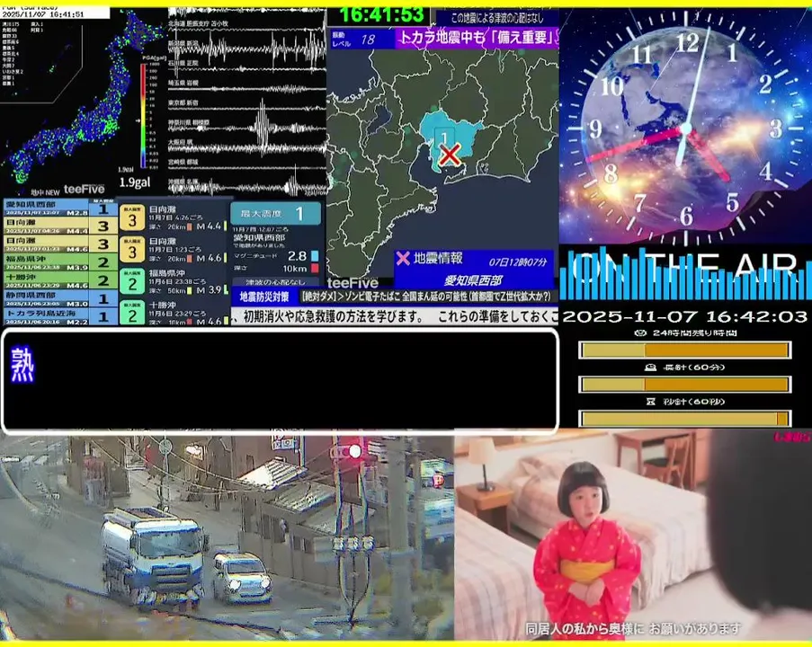Click the PGA color scale legend bar
Screen dimensions: 812x647
pyautogui.click(x=143, y=115)
